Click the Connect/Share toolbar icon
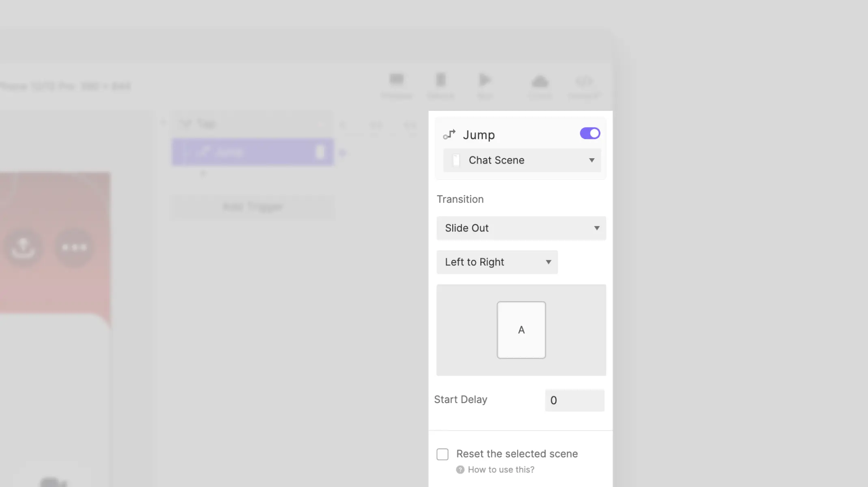 [584, 85]
